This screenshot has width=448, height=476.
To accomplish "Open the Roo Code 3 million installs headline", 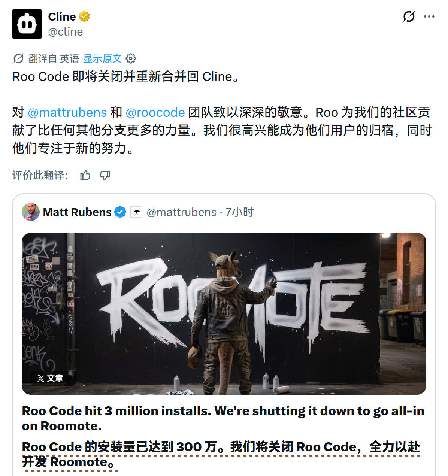I will tap(223, 418).
